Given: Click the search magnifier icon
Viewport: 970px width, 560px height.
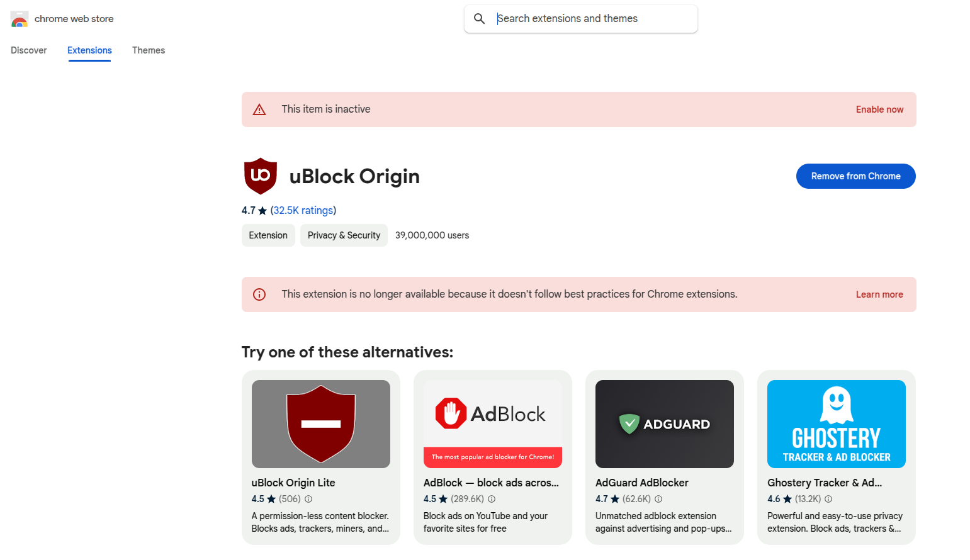Looking at the screenshot, I should click(x=480, y=19).
